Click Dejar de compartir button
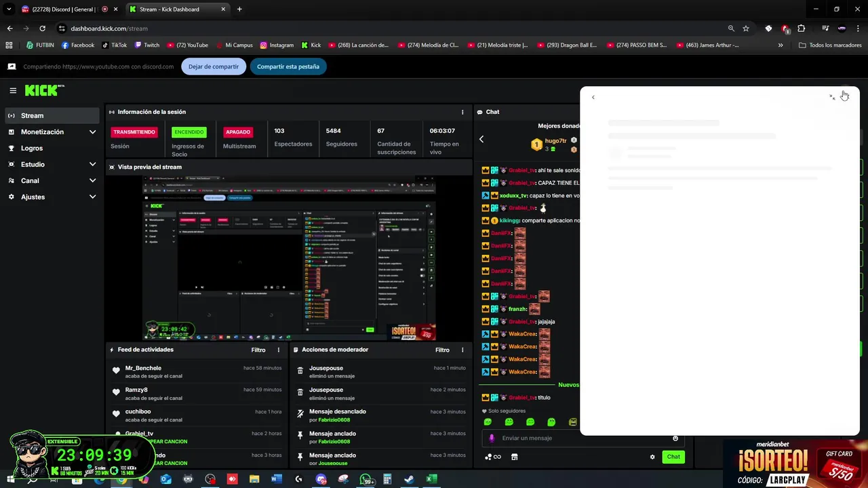The height and width of the screenshot is (488, 868). coord(214,66)
